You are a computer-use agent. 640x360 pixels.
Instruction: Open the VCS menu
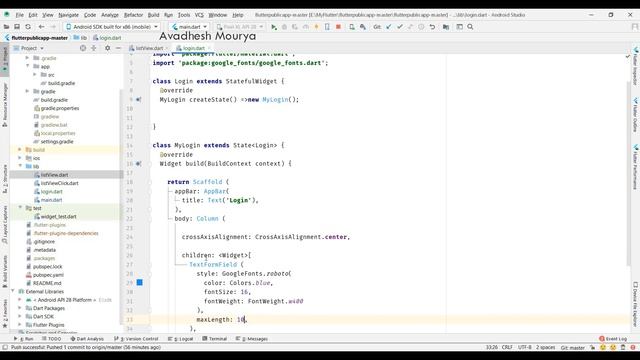(199, 15)
